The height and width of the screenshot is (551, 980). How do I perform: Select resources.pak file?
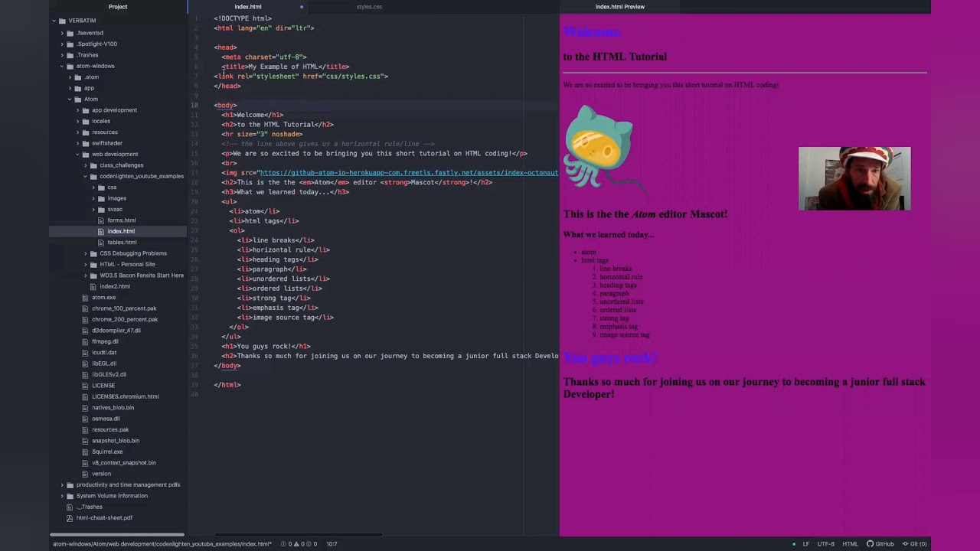coord(110,430)
